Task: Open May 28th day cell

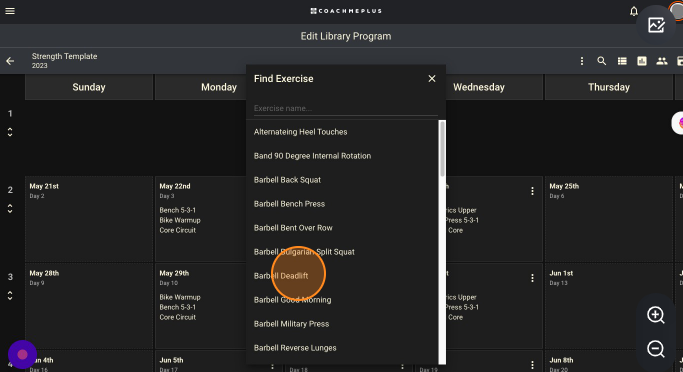Action: tap(89, 306)
